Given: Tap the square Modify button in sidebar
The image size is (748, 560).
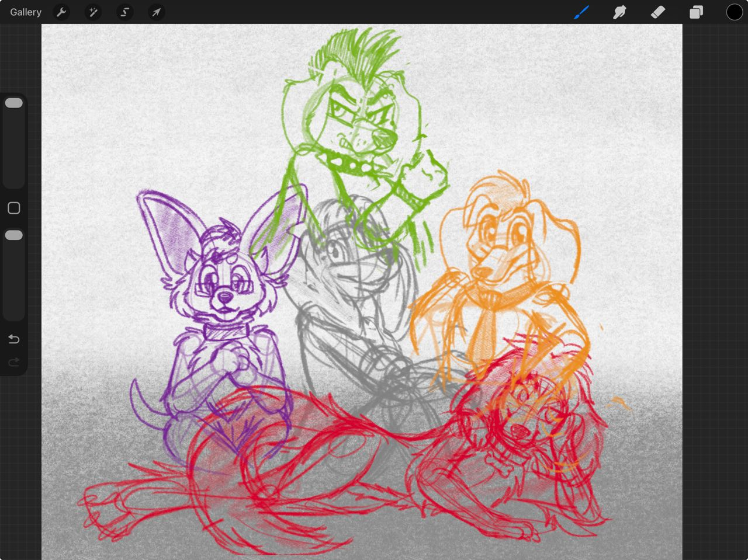Looking at the screenshot, I should coord(14,208).
